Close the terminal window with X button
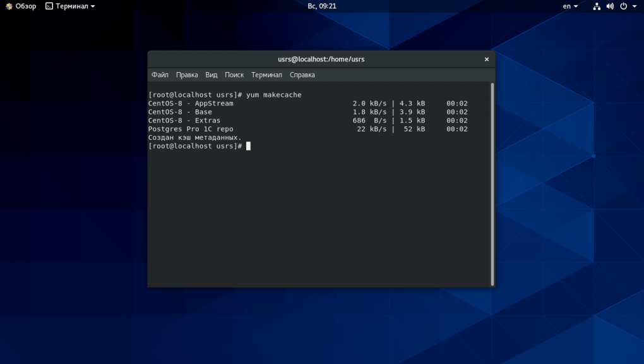Image resolution: width=644 pixels, height=364 pixels. pyautogui.click(x=486, y=59)
